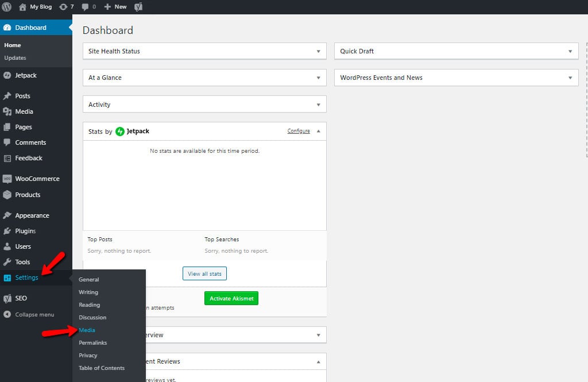The height and width of the screenshot is (382, 588).
Task: Open WooCommerce from the sidebar icon
Action: click(7, 179)
